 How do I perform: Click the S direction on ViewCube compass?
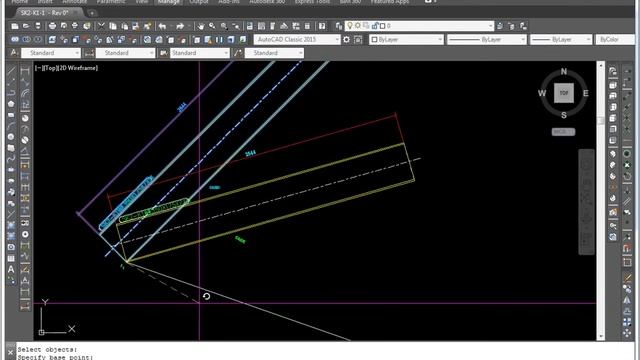coord(564,116)
